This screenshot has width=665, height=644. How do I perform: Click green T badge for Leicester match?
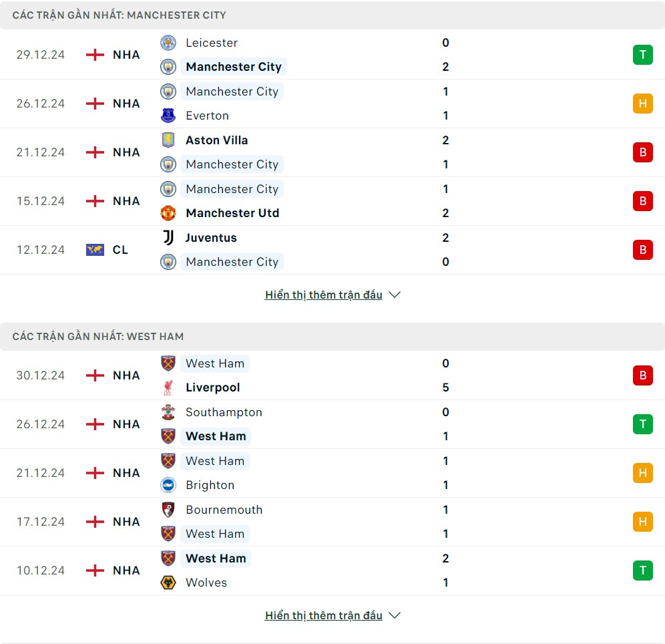[x=642, y=55]
